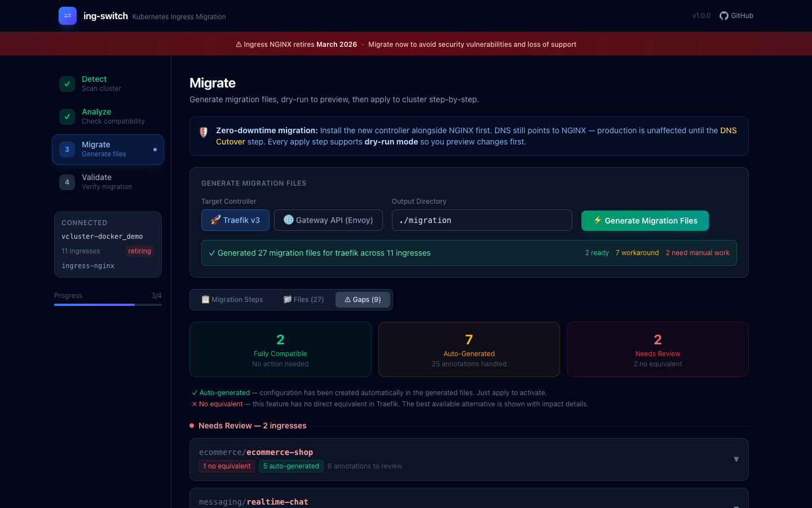Viewport: 812px width, 508px height.
Task: Click the '1 no equivalent' badge
Action: tap(227, 466)
